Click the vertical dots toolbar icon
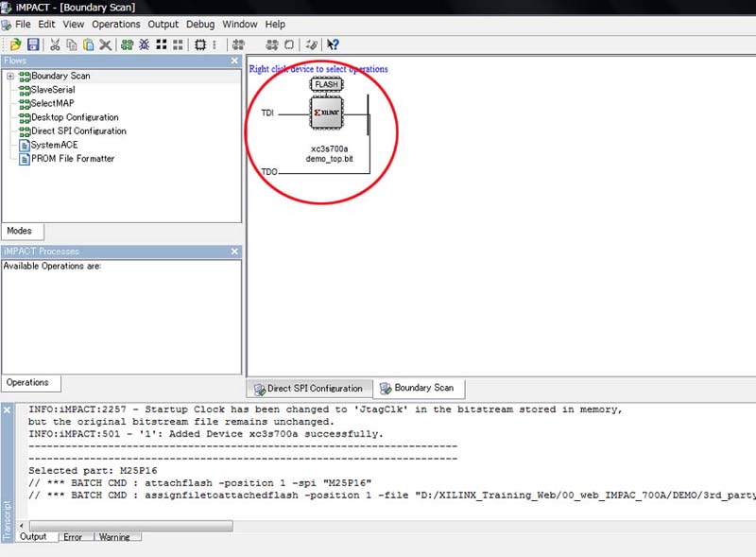 (215, 44)
